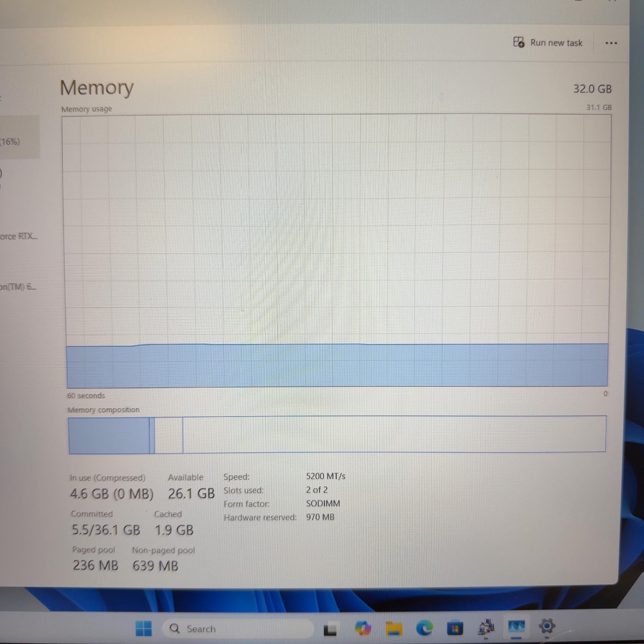Click the 60 seconds graph label
644x644 pixels.
(x=86, y=395)
